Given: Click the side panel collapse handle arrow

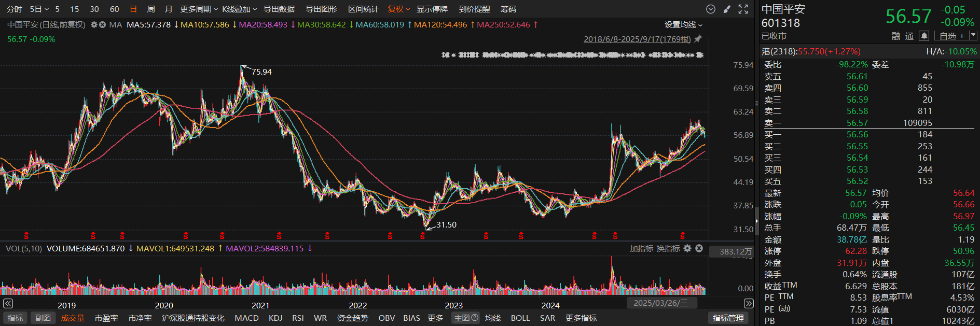Looking at the screenshot, I should tap(757, 220).
